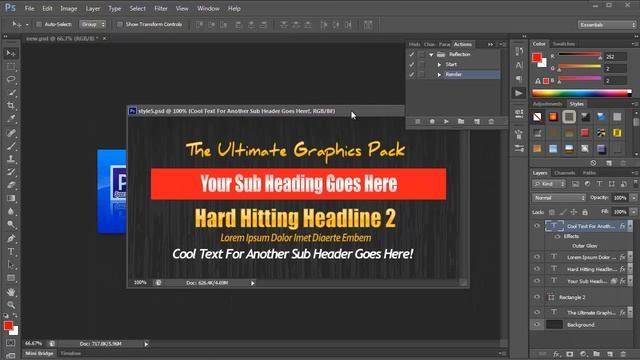Expand the Start action
640x360 pixels.
point(439,64)
